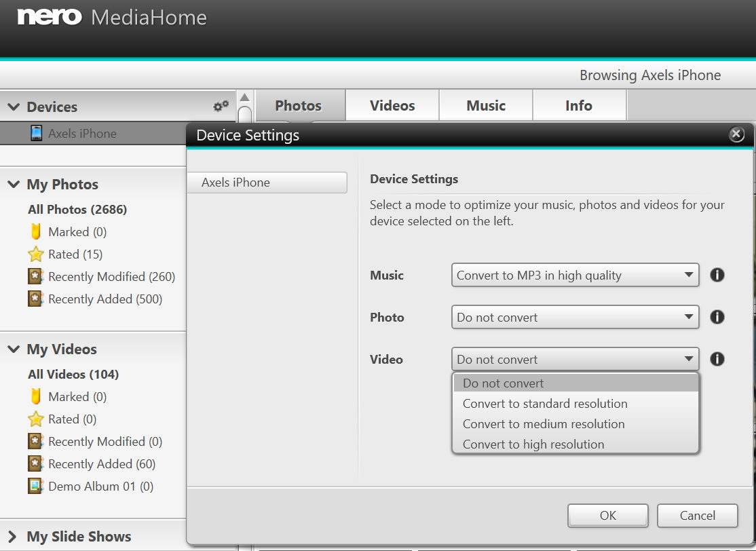Select Axels iPhone in dialog device list
756x551 pixels.
tap(267, 183)
